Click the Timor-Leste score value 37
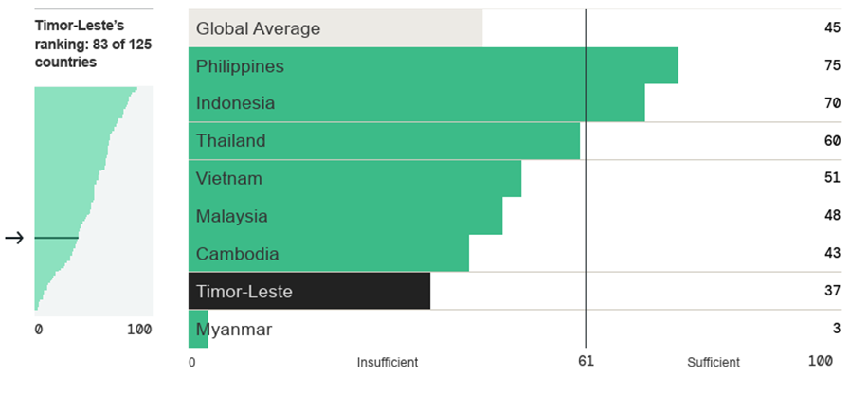The height and width of the screenshot is (394, 868). point(832,291)
